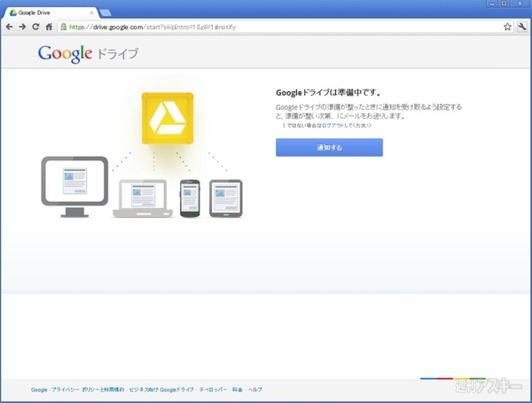Close the Google Drive tab
The image size is (532, 403).
point(91,12)
